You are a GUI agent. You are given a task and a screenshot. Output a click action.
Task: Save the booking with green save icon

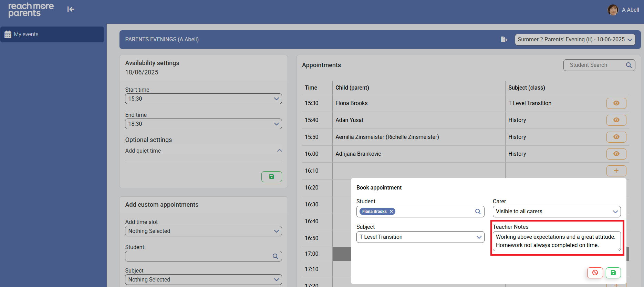point(613,273)
